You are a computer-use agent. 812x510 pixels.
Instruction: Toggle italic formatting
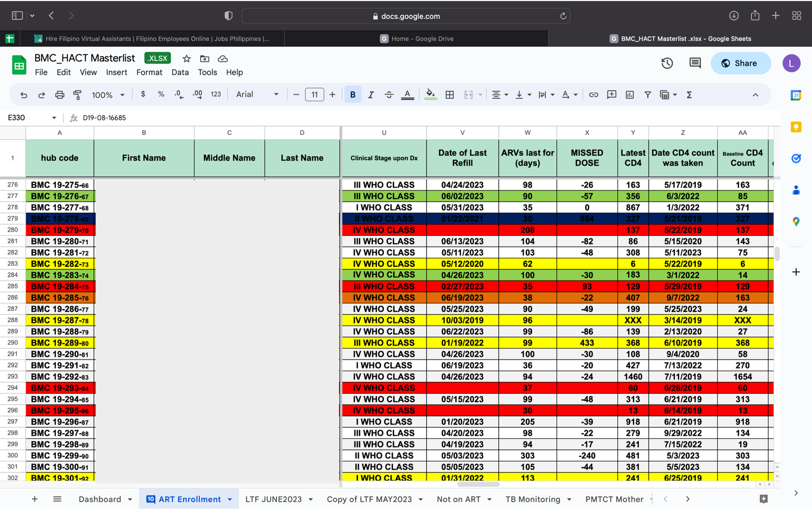pyautogui.click(x=371, y=95)
